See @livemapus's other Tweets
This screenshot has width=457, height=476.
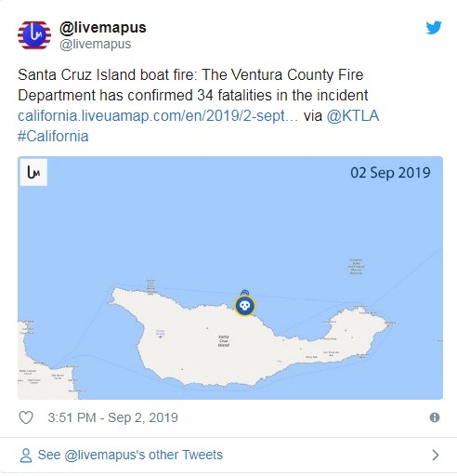click(130, 455)
